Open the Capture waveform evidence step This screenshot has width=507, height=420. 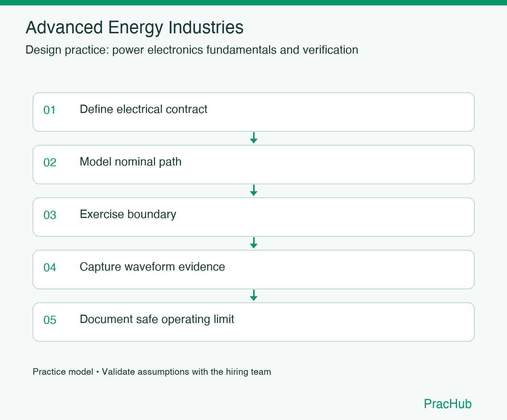tap(253, 269)
